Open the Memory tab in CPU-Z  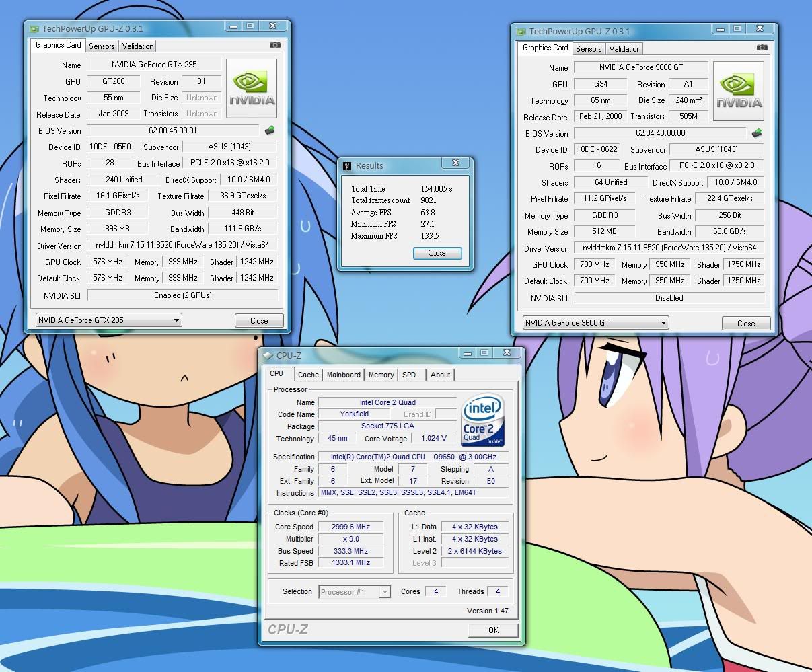pos(381,375)
